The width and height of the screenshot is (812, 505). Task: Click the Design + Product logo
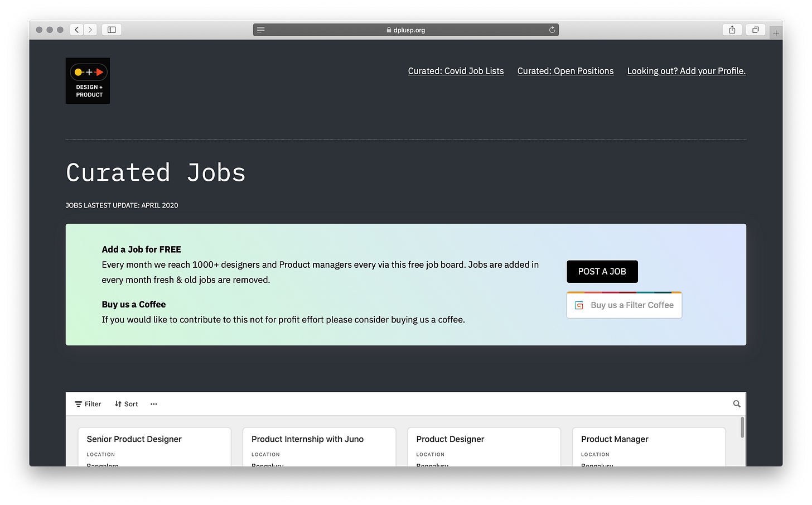point(88,81)
